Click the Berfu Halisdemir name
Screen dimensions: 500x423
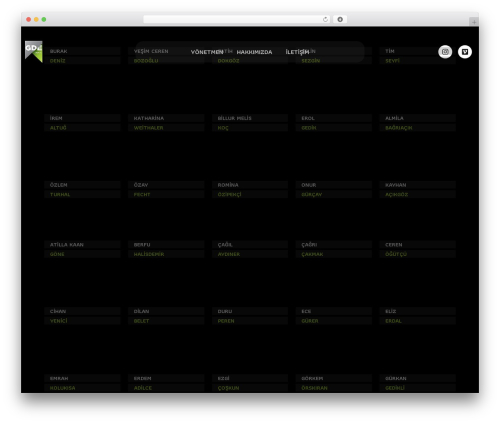point(166,249)
